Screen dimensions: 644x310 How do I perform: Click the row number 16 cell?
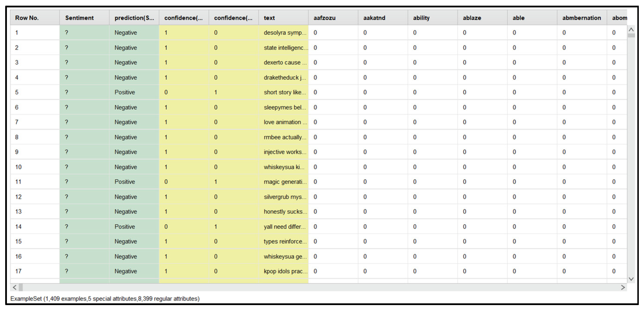click(x=35, y=256)
